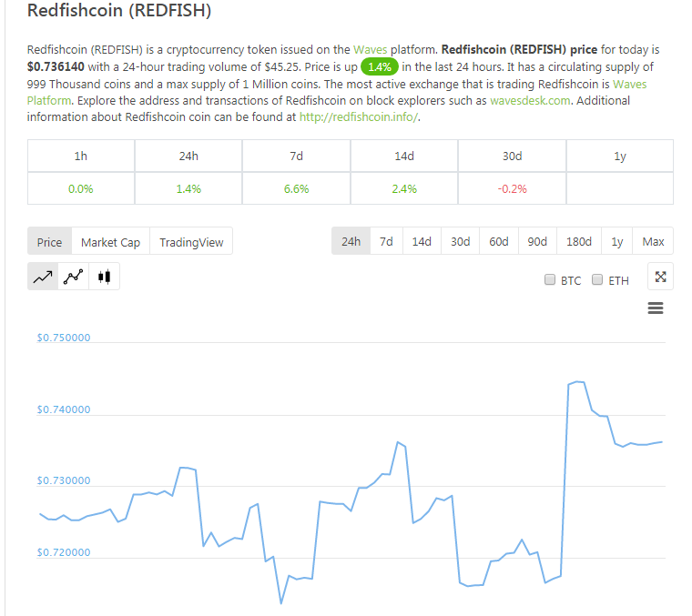Select the 1y chart range
The height and width of the screenshot is (616, 692).
(x=617, y=241)
